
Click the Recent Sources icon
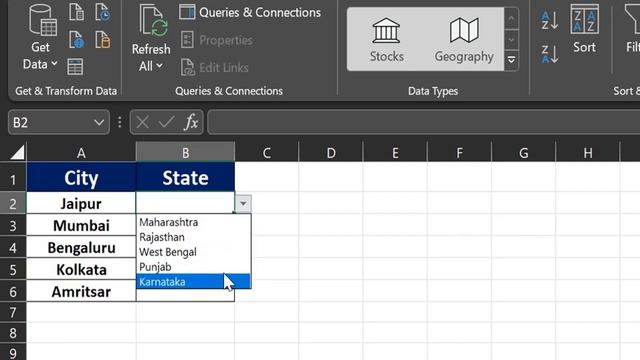102,12
